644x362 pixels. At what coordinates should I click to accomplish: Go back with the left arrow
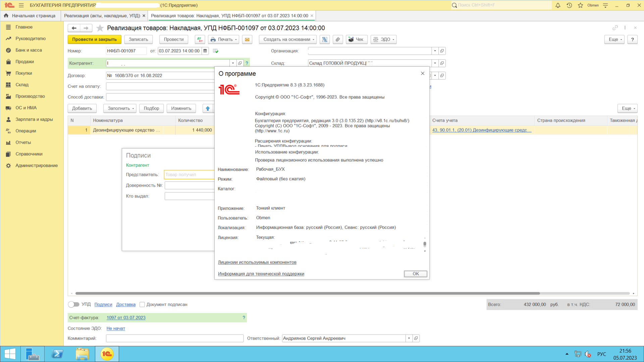(x=74, y=28)
